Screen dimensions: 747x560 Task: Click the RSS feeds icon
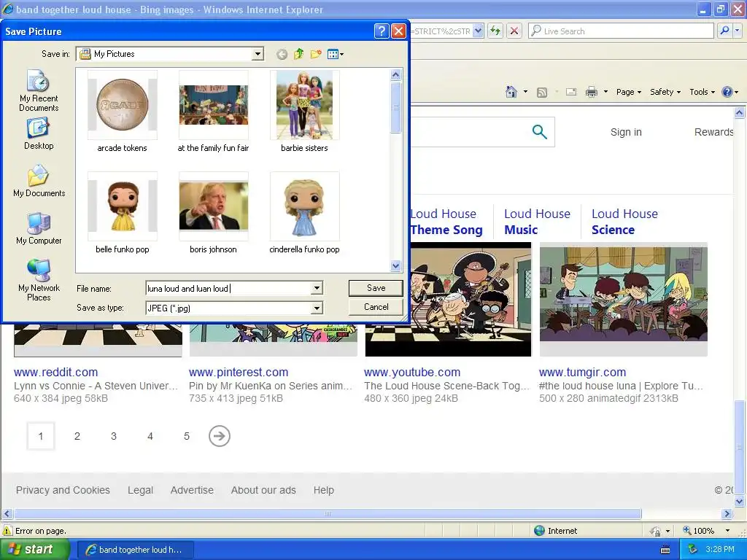[542, 93]
